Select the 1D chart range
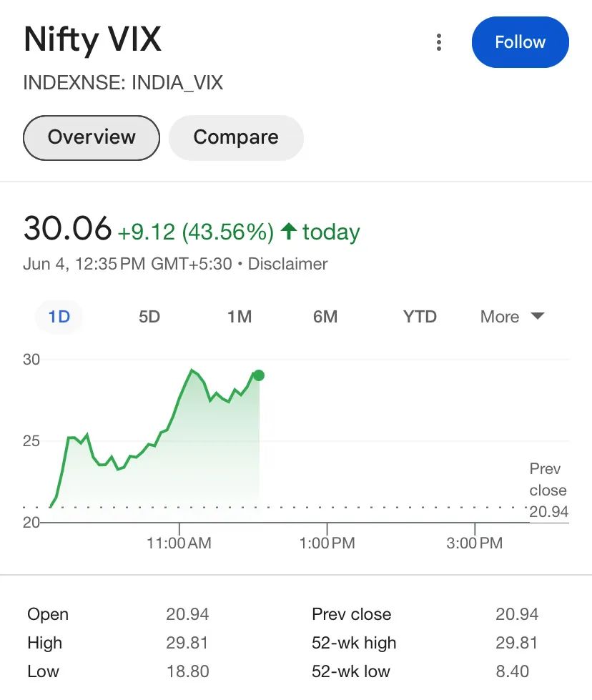592x700 pixels. (59, 317)
